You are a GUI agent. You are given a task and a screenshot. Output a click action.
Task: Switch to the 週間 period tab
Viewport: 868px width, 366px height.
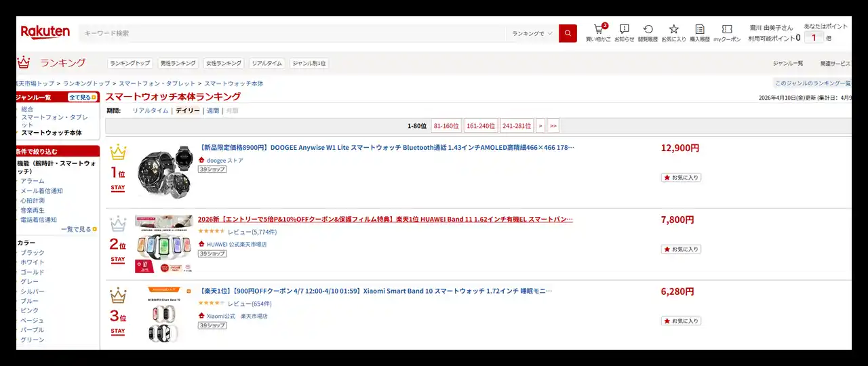(213, 110)
